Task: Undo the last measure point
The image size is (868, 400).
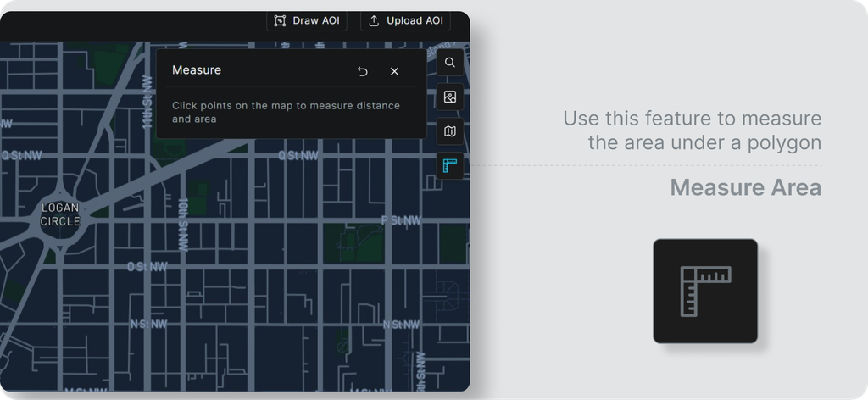Action: click(363, 71)
